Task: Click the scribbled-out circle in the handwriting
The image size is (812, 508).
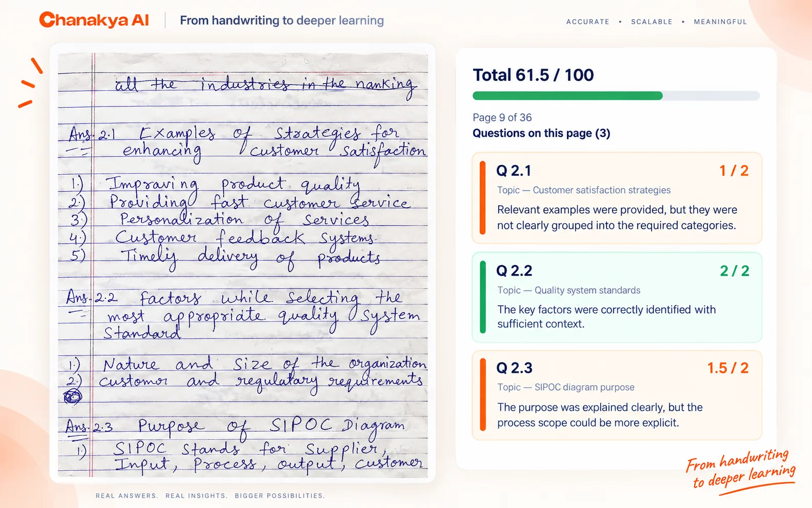Action: (72, 396)
